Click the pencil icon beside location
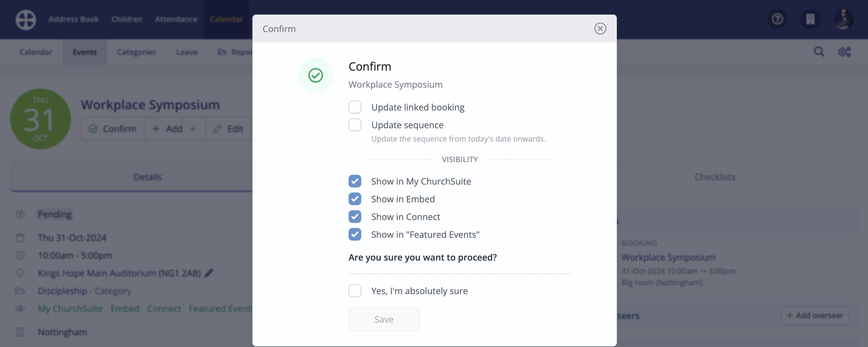This screenshot has width=868, height=347. (209, 273)
